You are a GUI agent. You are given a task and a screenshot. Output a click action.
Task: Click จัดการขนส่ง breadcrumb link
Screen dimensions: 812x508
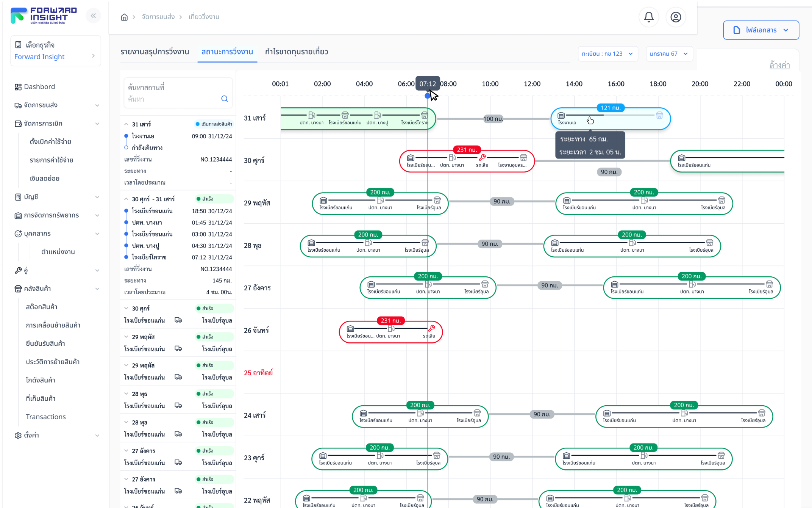158,17
